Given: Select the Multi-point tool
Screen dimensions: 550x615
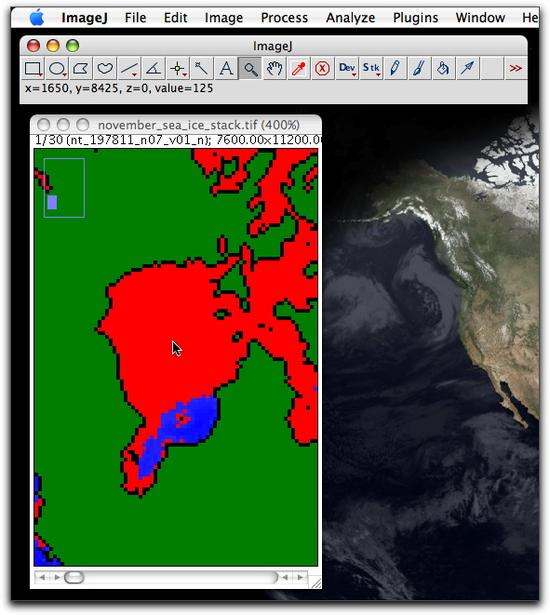Looking at the screenshot, I should (178, 69).
